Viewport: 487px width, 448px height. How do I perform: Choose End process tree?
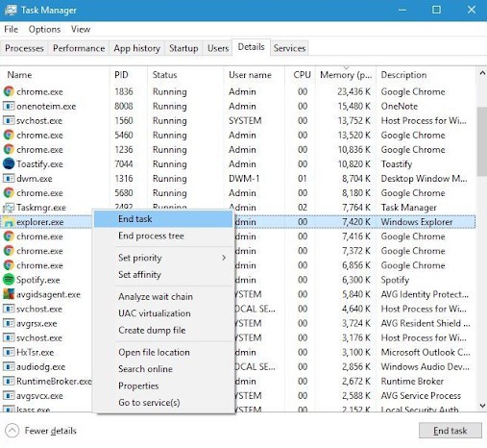[163, 236]
